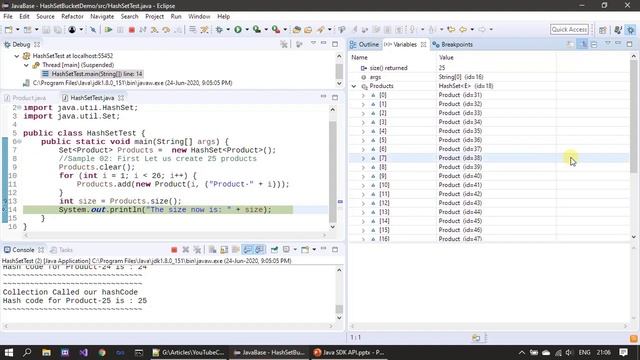Click Collapse All icon in Variables view
640x360 pixels.
click(594, 44)
